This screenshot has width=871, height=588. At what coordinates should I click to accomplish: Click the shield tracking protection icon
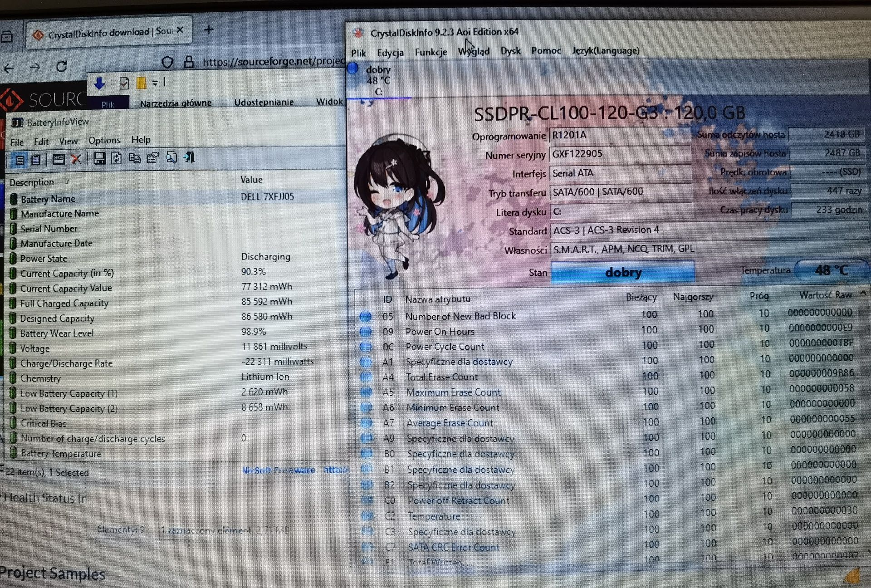click(x=167, y=63)
